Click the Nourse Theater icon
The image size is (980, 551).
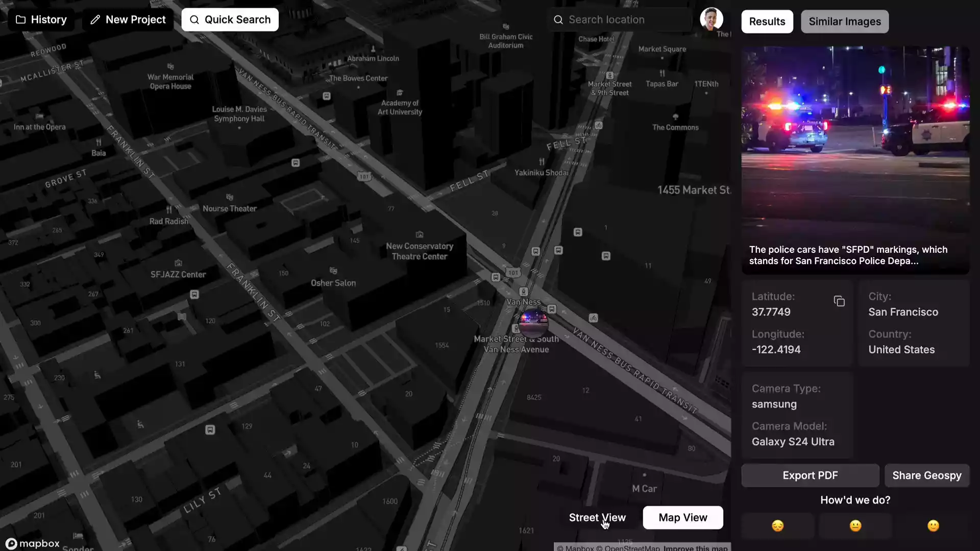(230, 197)
